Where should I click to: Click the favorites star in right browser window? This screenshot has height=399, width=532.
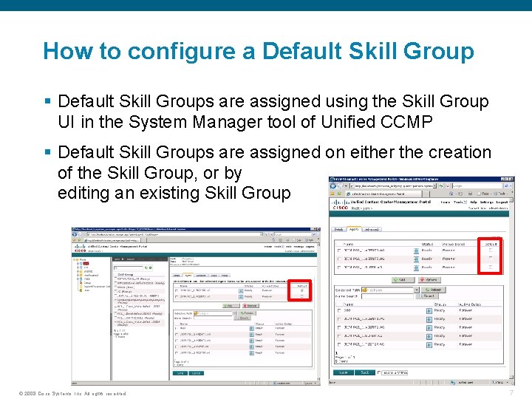[332, 194]
